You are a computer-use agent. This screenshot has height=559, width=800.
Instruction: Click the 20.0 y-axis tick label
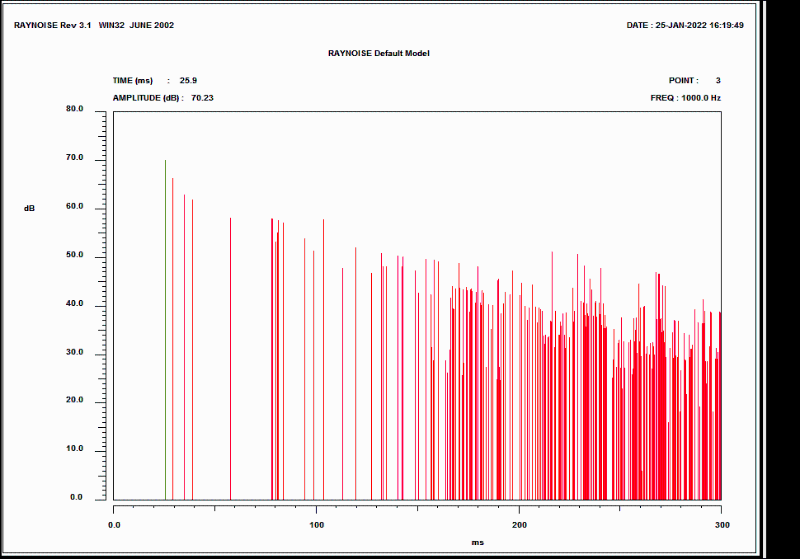pos(74,401)
